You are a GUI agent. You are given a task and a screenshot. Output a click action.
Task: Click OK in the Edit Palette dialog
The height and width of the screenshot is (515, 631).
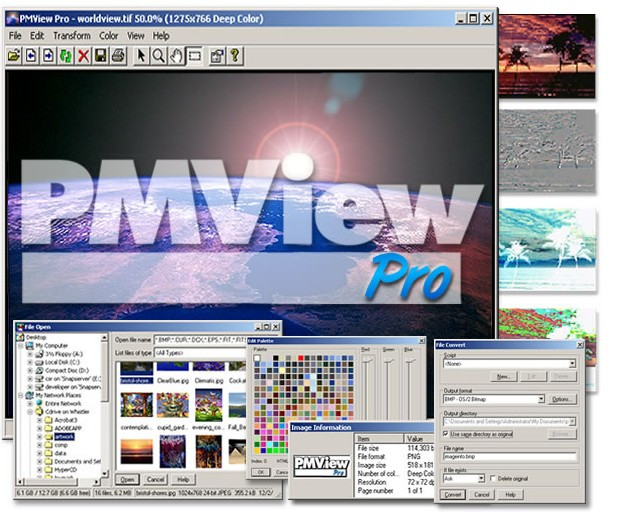260,472
